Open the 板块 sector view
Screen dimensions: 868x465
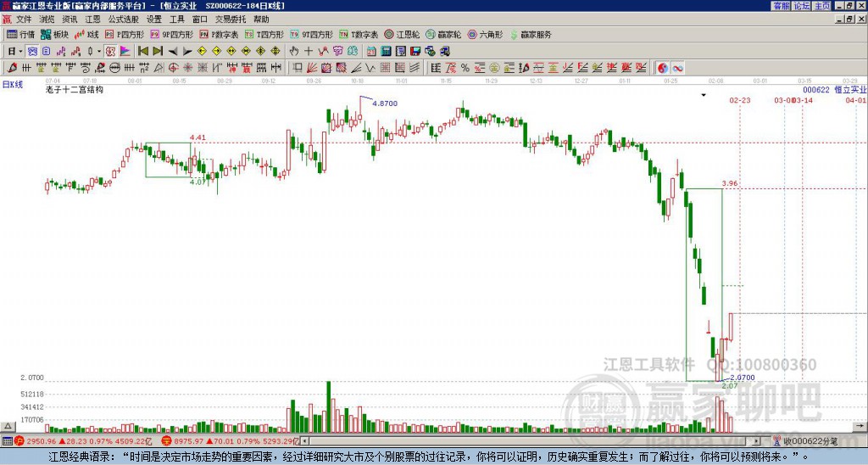coord(55,34)
